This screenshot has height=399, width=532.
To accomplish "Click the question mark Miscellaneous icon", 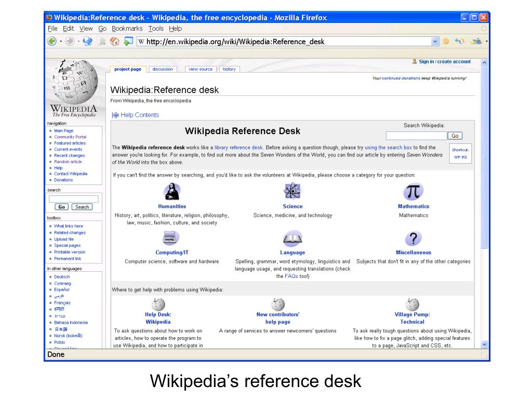I will pos(413,238).
